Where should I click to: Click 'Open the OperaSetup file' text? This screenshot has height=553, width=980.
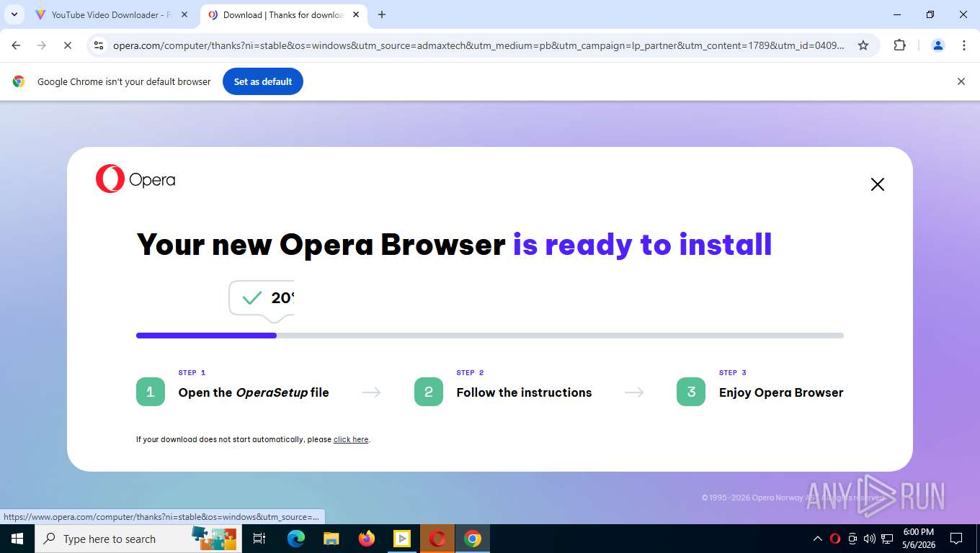coord(254,392)
